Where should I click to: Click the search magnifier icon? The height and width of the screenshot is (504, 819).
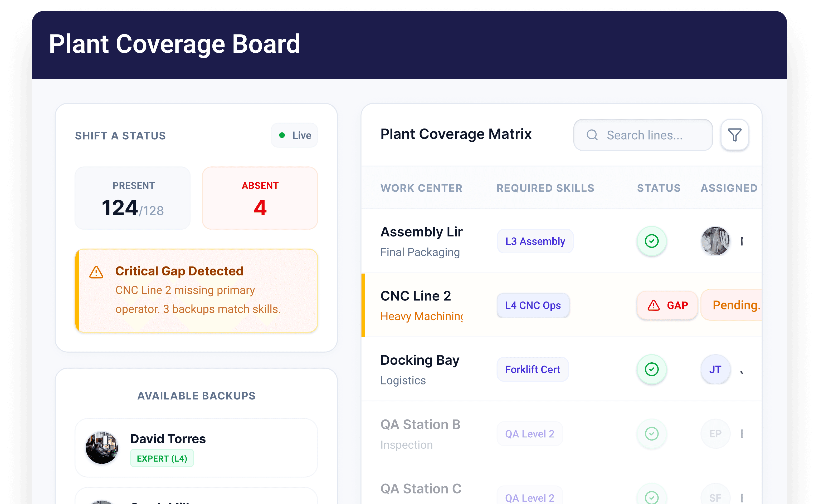[592, 135]
